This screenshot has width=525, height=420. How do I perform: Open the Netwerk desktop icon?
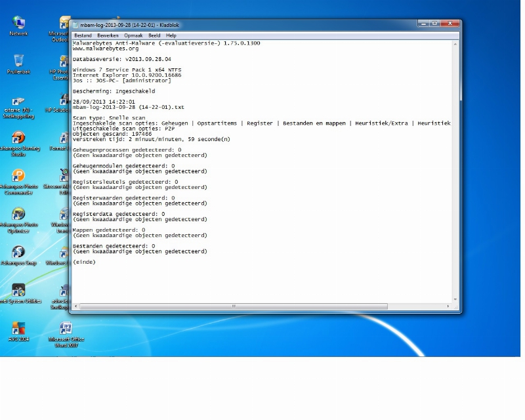click(18, 26)
